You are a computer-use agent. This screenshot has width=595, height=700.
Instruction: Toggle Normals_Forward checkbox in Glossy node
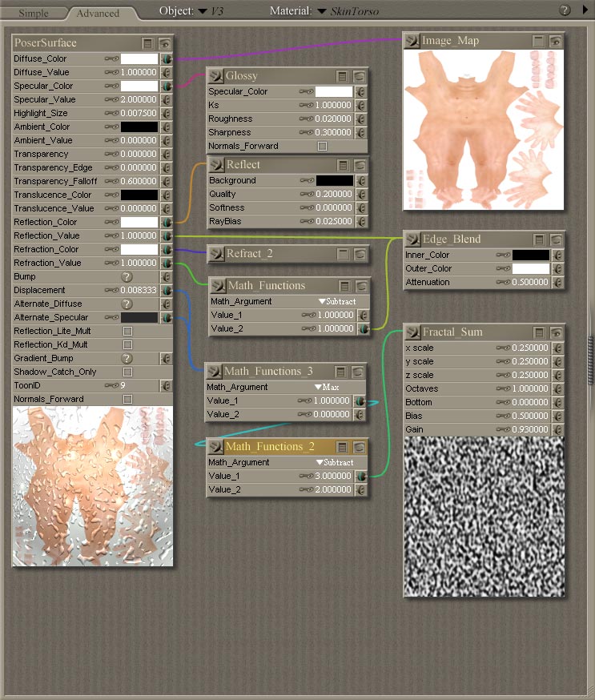pos(322,147)
